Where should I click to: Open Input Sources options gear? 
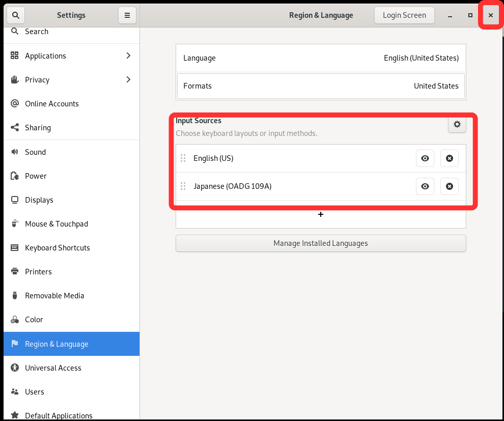[457, 125]
